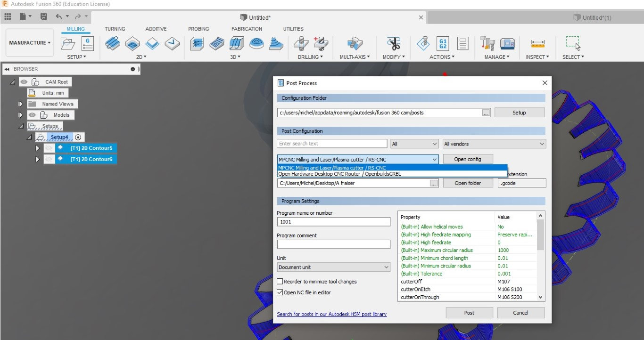This screenshot has height=340, width=644.
Task: Click the scissors icon in Modify
Action: pos(393,44)
